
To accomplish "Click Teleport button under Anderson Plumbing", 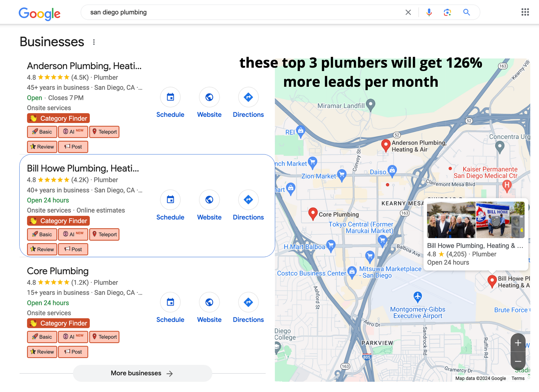I will 104,132.
